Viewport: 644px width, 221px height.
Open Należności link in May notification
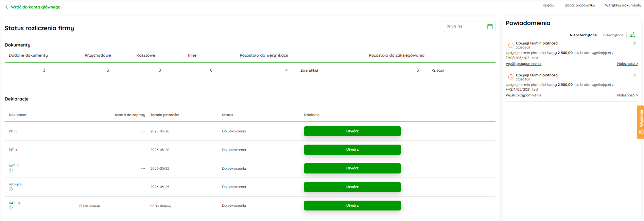click(627, 95)
